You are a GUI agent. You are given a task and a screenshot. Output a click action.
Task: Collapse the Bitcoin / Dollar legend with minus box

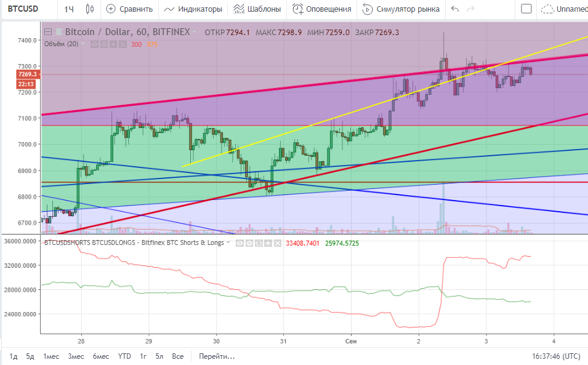coord(48,32)
